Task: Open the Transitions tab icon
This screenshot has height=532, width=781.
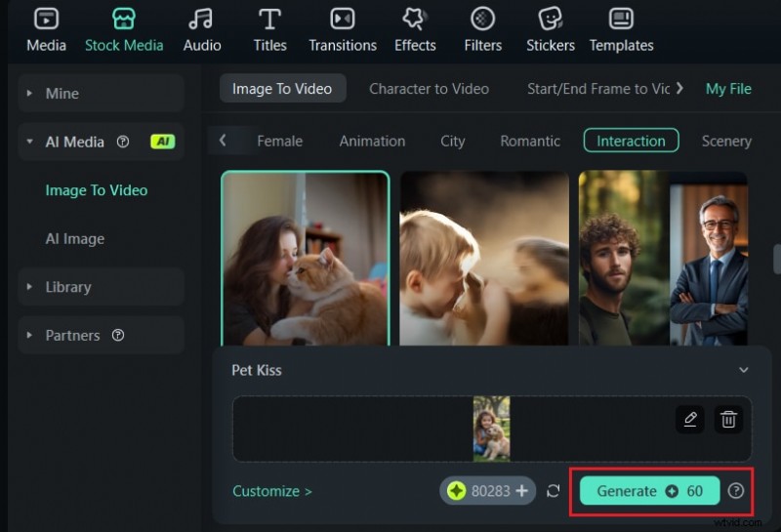Action: click(x=343, y=20)
